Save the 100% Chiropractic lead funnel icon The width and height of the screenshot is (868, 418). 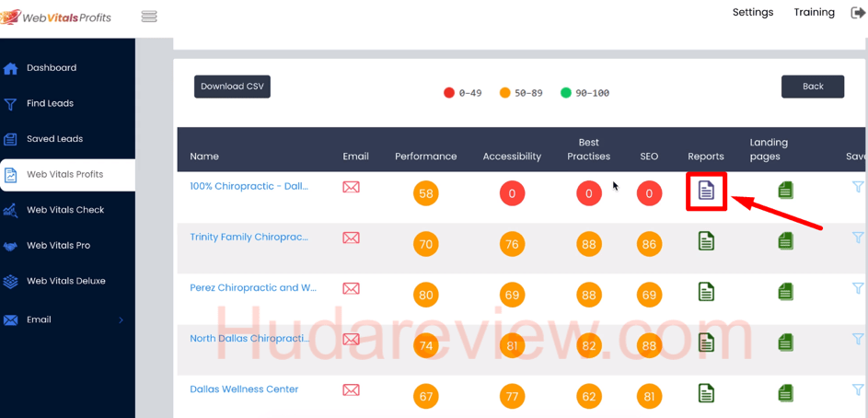point(858,187)
